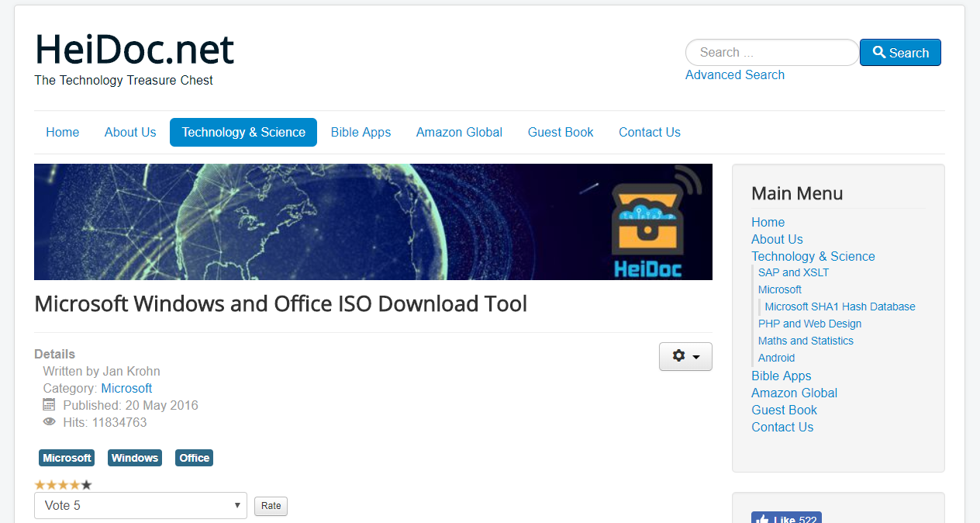Viewport: 980px width, 523px height.
Task: Open Technology & Science in Main Menu sidebar
Action: point(813,256)
